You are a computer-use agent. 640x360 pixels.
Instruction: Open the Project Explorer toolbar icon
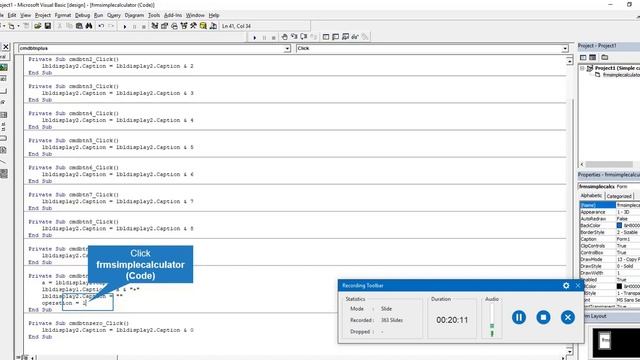tap(155, 26)
